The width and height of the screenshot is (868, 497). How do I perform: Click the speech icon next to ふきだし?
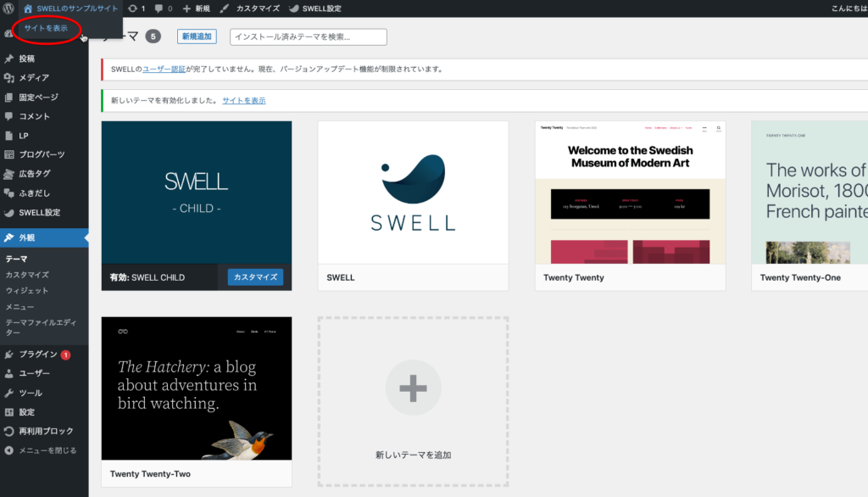(8, 193)
